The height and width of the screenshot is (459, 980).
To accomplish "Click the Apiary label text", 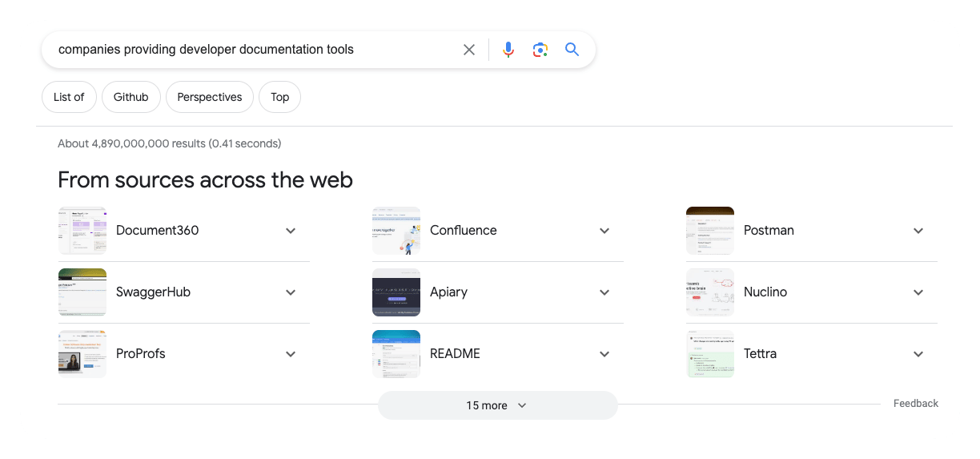I will (x=448, y=292).
